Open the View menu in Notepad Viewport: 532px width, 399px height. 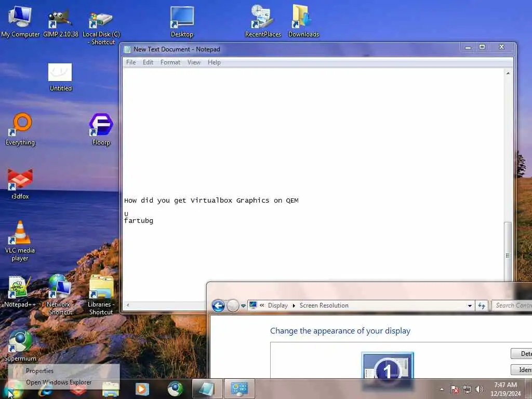click(x=194, y=62)
